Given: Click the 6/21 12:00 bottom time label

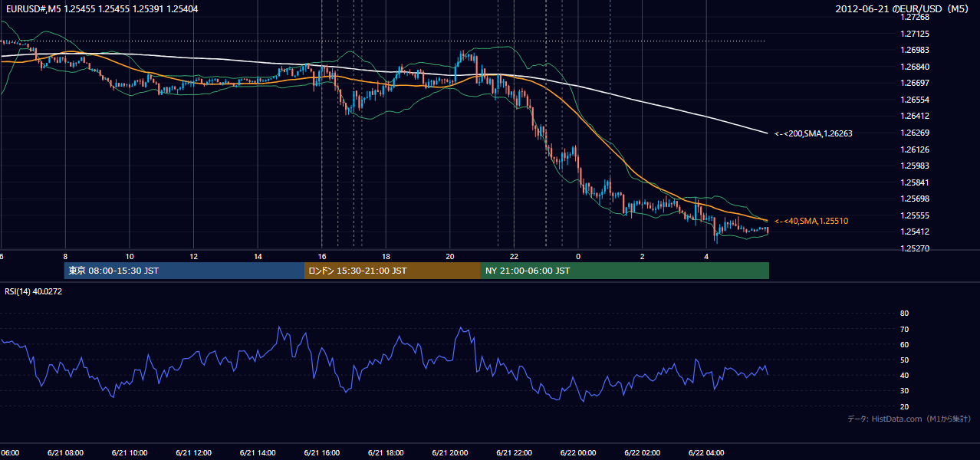Looking at the screenshot, I should [x=194, y=453].
